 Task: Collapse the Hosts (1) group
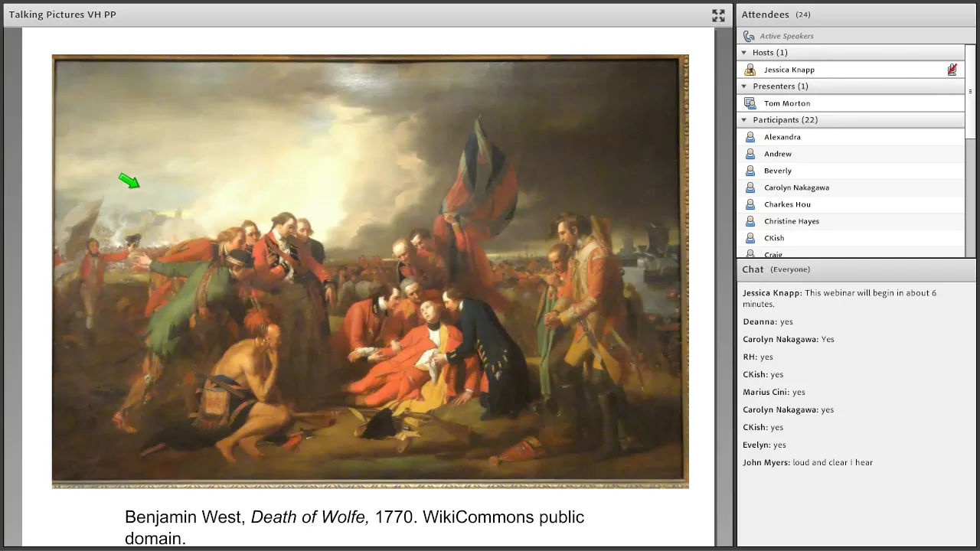743,53
